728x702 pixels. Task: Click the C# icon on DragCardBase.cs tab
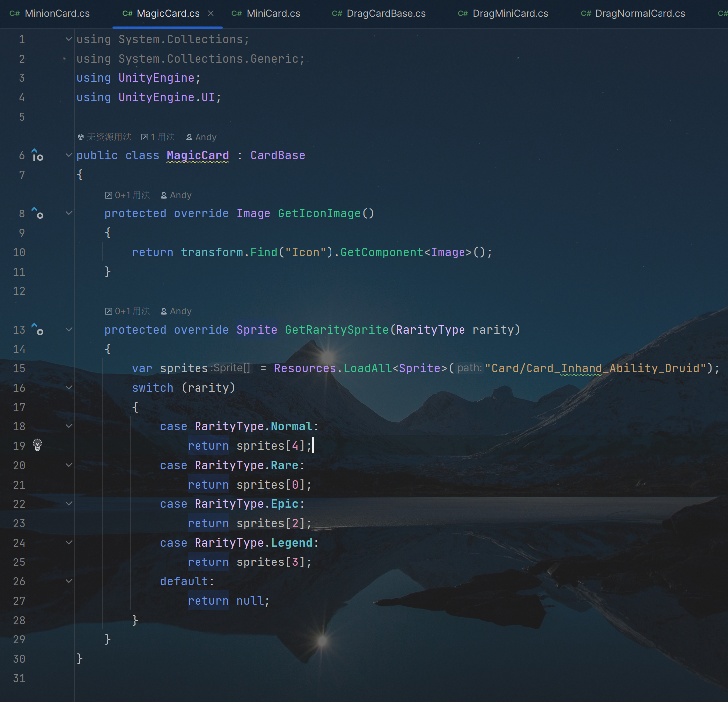click(337, 14)
